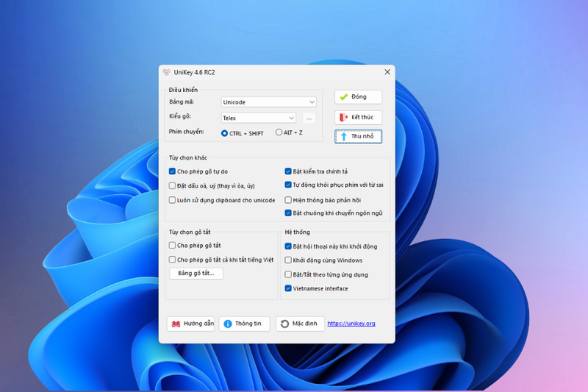The height and width of the screenshot is (392, 588).
Task: Click the ellipsis button next to Kiểu gõ
Action: pos(309,118)
